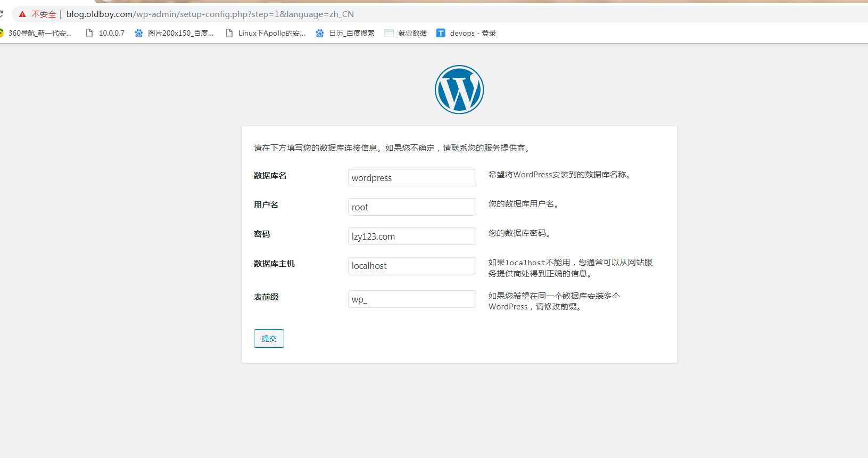868x458 pixels.
Task: Click the 密码 label
Action: [x=262, y=234]
